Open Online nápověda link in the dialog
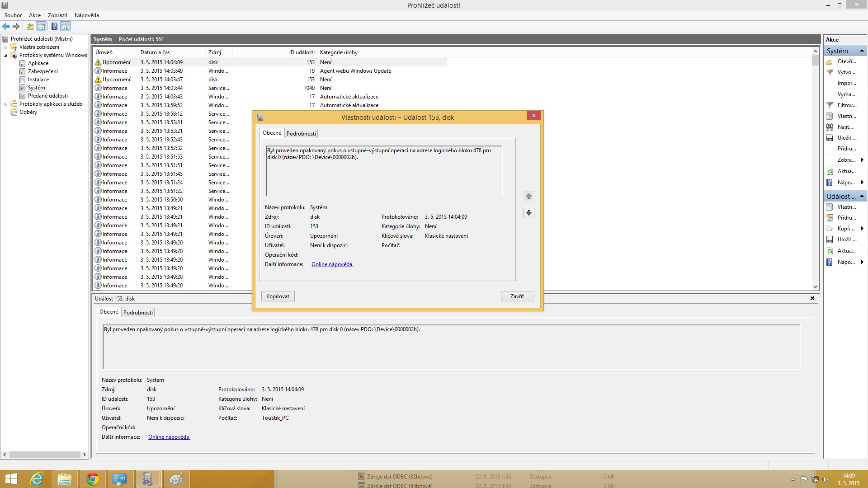The image size is (868, 488). click(x=332, y=264)
